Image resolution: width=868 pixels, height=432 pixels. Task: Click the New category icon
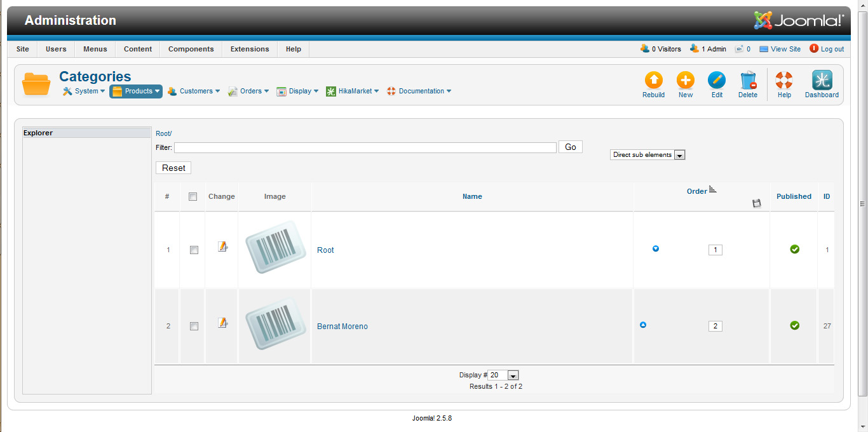tap(686, 81)
